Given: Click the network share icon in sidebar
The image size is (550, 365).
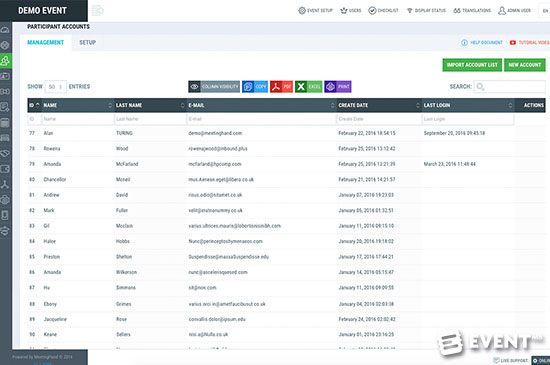Looking at the screenshot, I should click(5, 184).
